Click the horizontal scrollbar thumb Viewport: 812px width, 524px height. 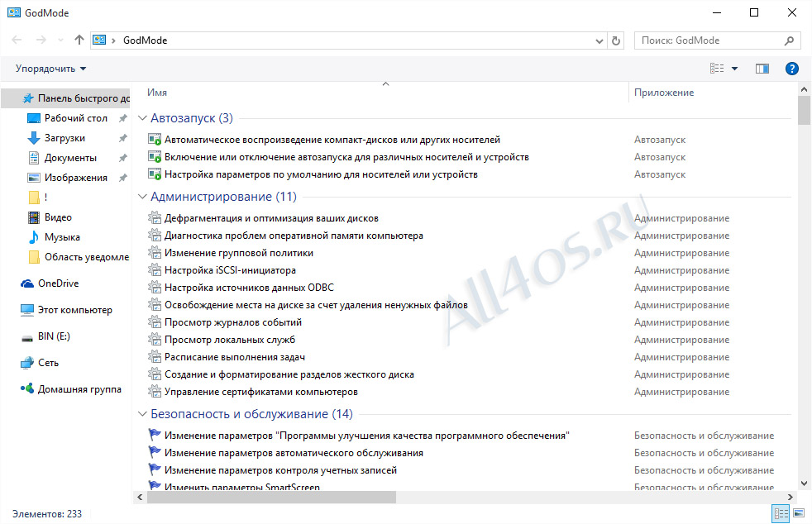(271, 497)
